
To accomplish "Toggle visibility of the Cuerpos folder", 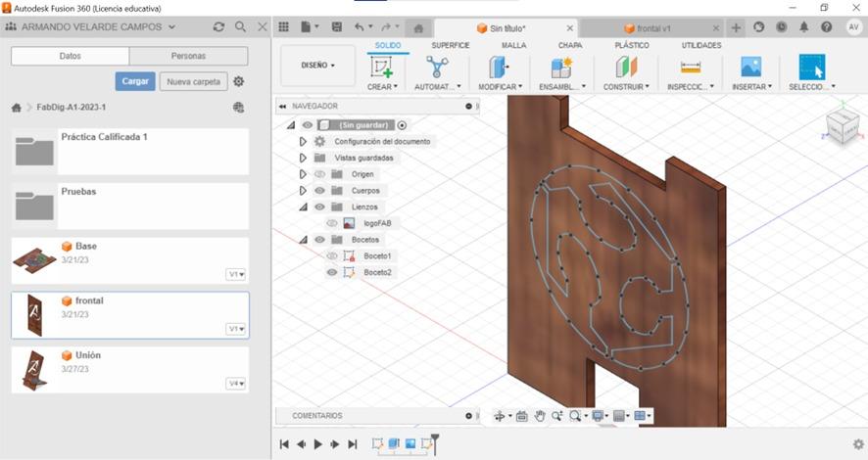I will point(320,190).
